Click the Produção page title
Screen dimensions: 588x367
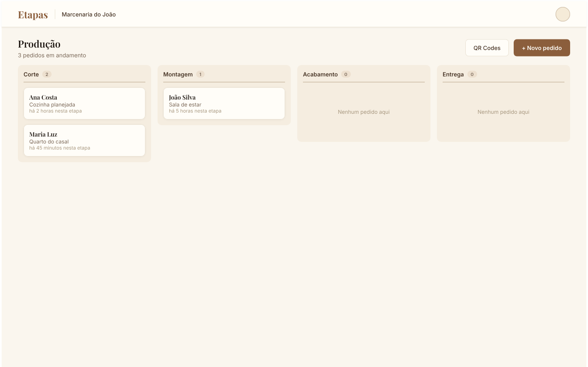[x=39, y=44]
